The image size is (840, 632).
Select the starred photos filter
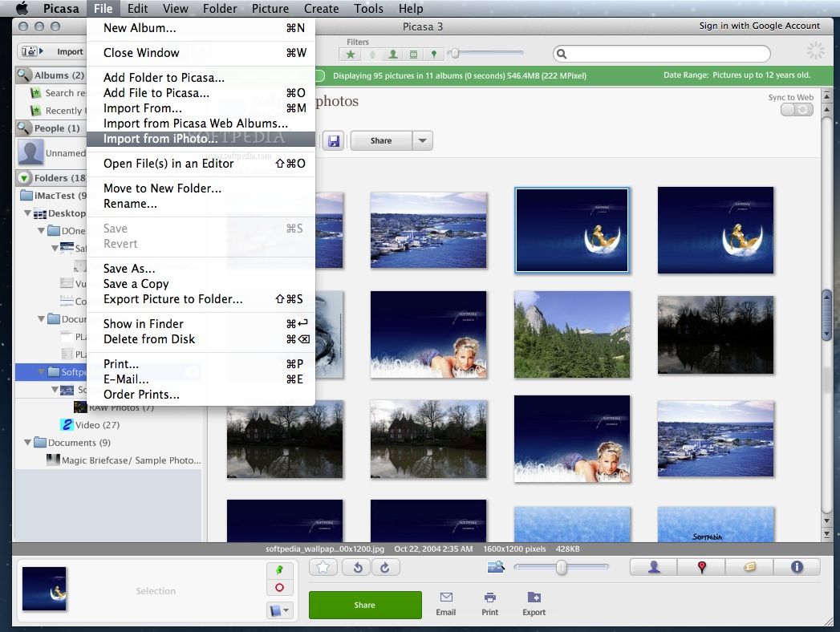pyautogui.click(x=351, y=55)
